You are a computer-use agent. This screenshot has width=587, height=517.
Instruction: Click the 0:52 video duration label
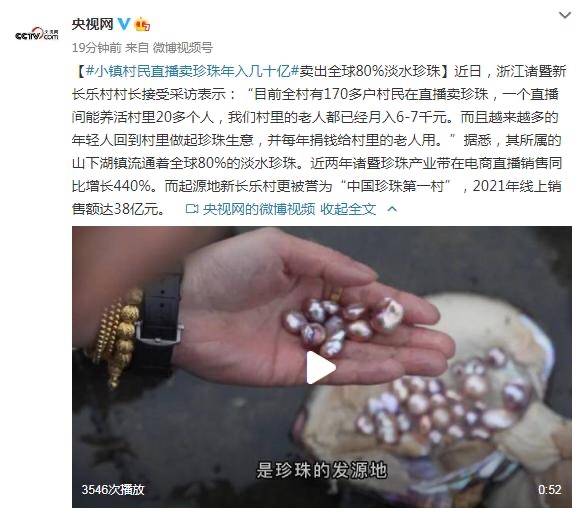click(550, 490)
